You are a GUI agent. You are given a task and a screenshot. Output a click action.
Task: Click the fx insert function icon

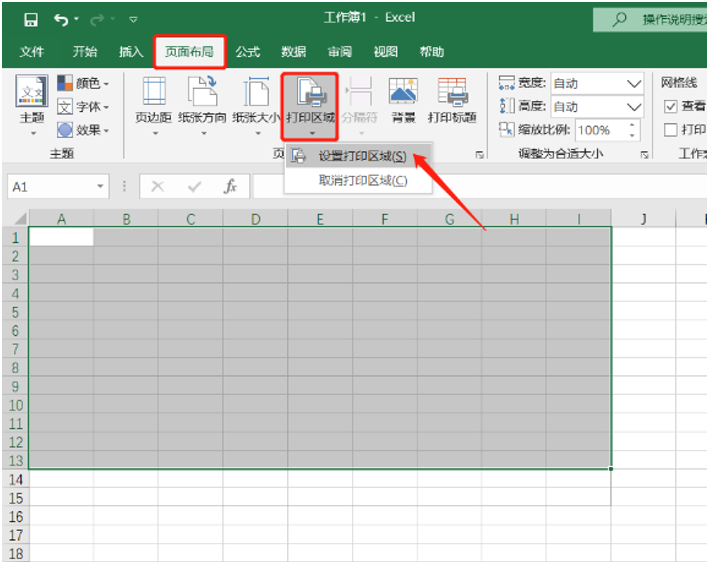[230, 186]
